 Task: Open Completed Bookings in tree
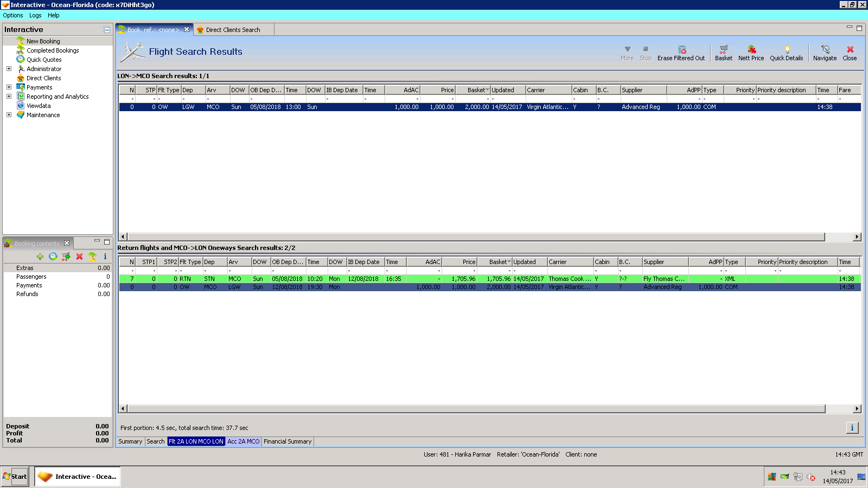[x=53, y=50]
